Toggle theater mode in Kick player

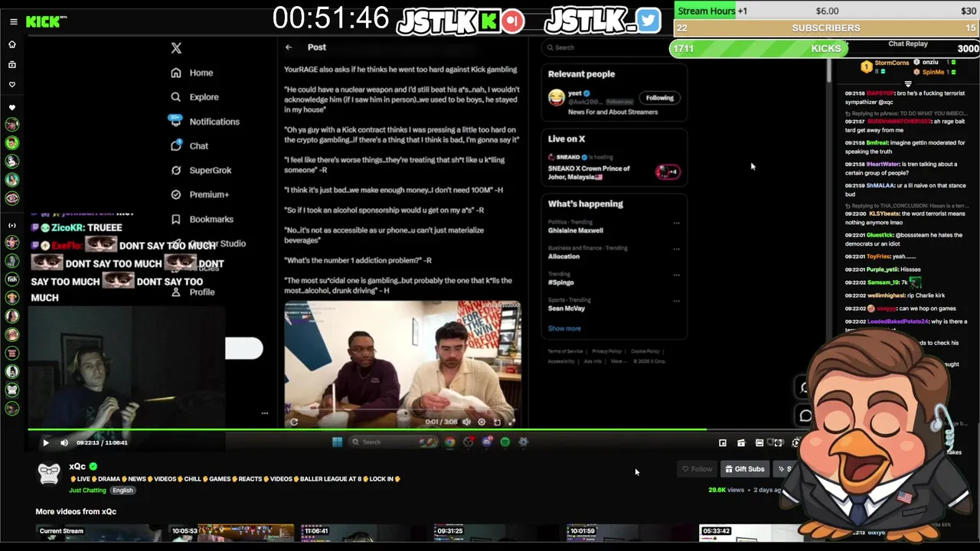(759, 443)
